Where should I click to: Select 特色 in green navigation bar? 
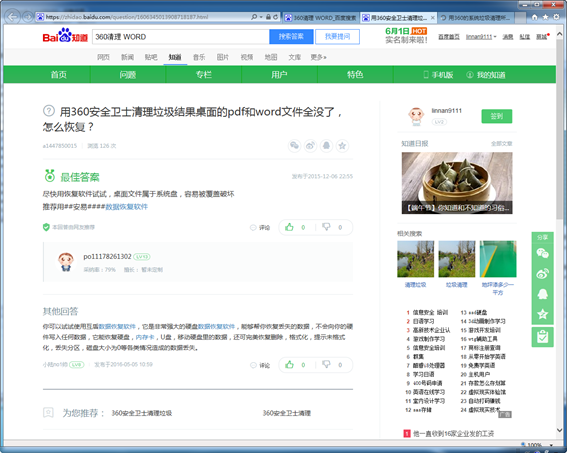[x=355, y=74]
